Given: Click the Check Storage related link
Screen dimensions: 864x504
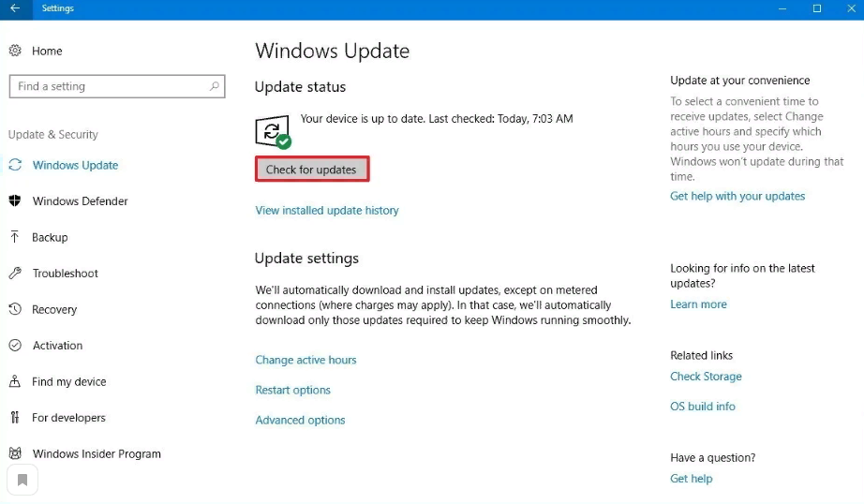Looking at the screenshot, I should [706, 377].
